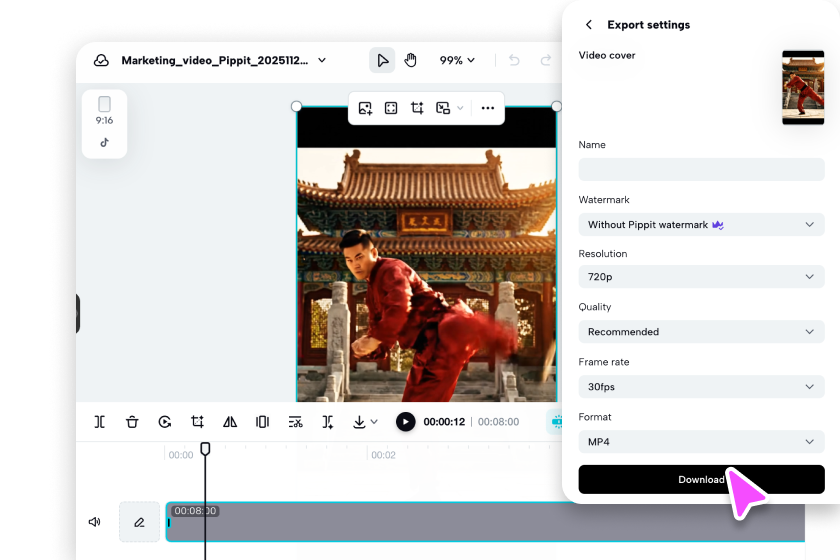The height and width of the screenshot is (560, 840).
Task: Open the Frame rate 30fps dropdown
Action: tap(701, 386)
